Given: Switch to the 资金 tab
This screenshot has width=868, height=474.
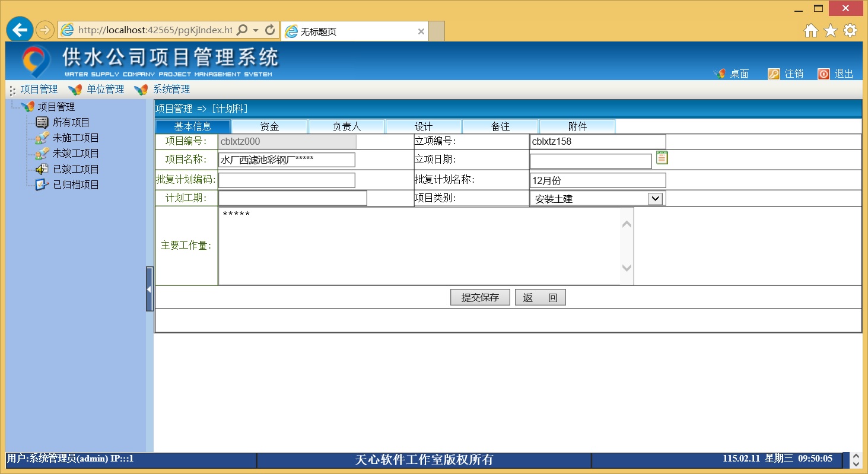Looking at the screenshot, I should point(269,126).
